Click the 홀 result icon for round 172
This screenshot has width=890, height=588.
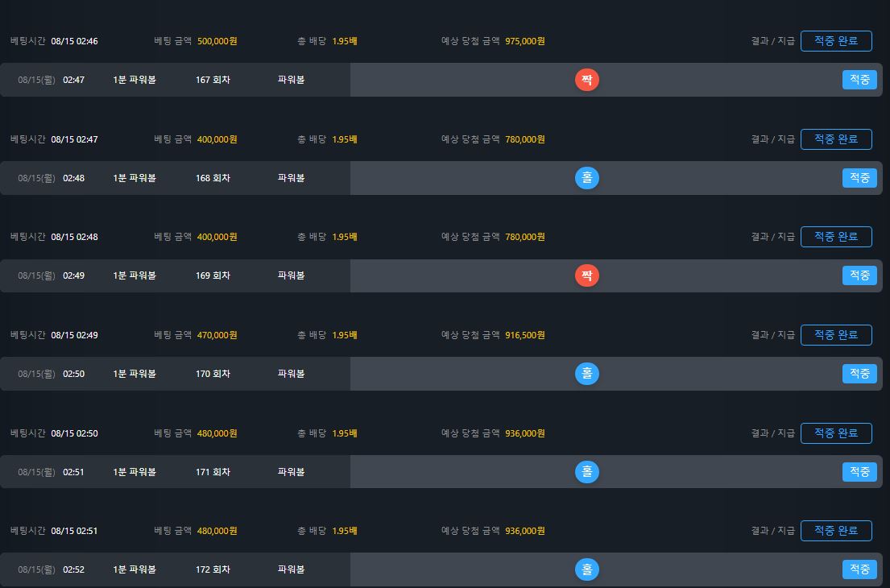coord(587,569)
